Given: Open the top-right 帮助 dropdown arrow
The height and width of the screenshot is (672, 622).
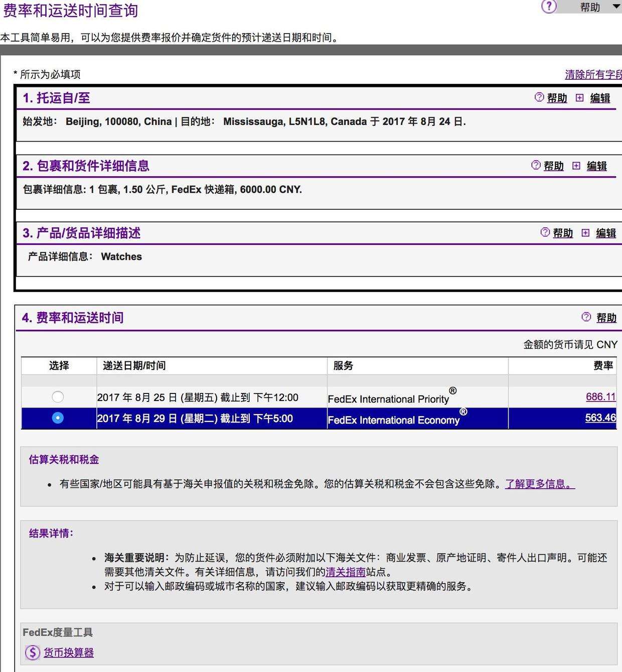Looking at the screenshot, I should [616, 7].
